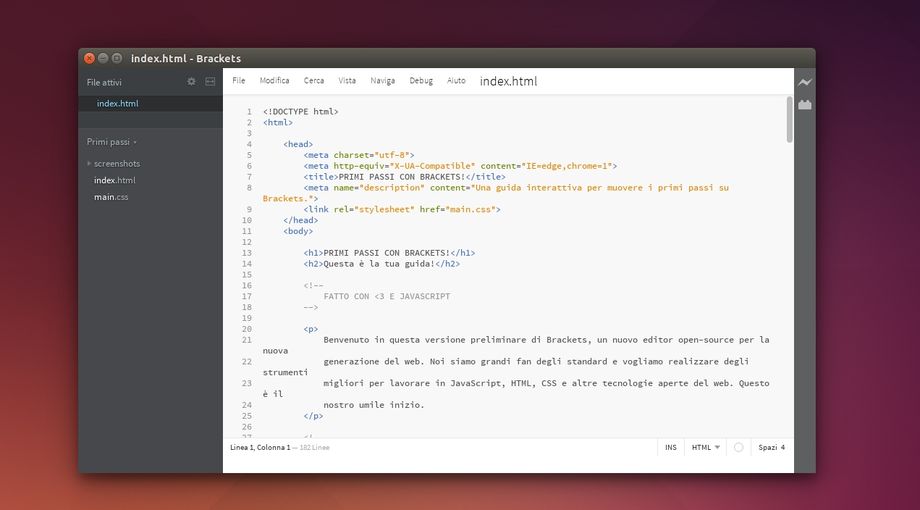Open the Extension Manager brick icon
The width and height of the screenshot is (920, 510).
tap(804, 104)
